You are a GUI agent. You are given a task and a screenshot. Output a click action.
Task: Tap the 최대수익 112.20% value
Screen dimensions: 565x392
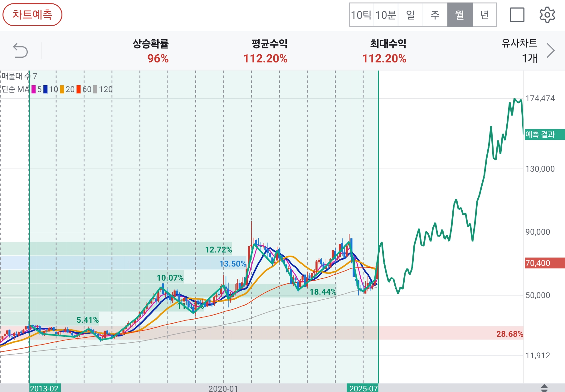384,58
